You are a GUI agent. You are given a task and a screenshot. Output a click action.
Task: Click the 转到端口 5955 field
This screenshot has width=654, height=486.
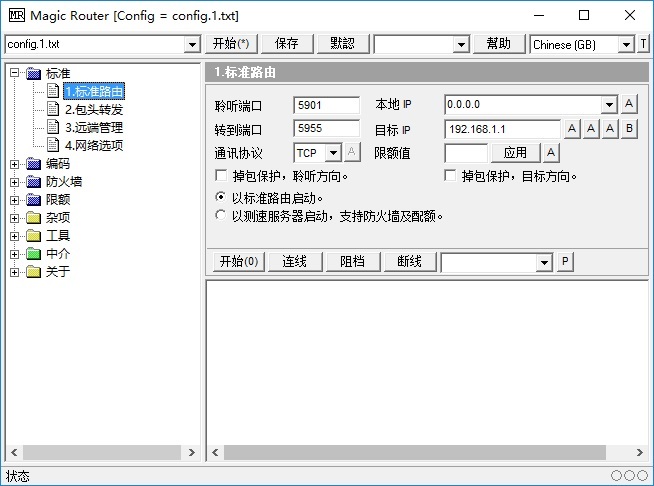(x=327, y=128)
